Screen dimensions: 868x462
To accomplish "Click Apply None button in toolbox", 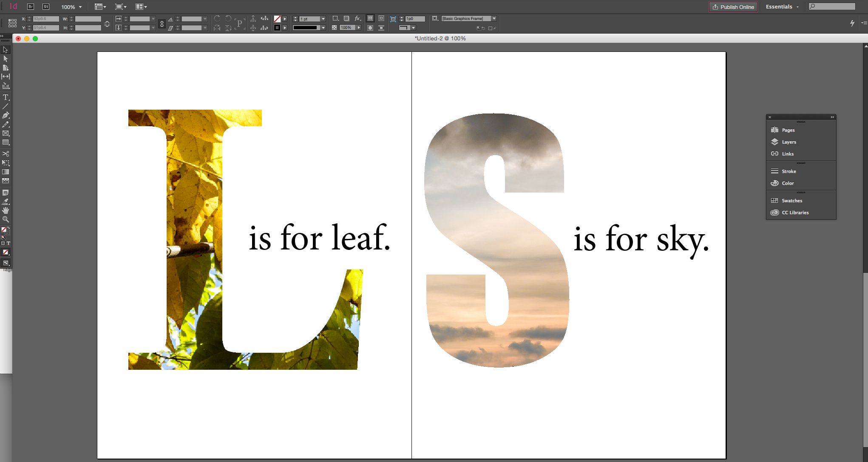I will point(6,252).
